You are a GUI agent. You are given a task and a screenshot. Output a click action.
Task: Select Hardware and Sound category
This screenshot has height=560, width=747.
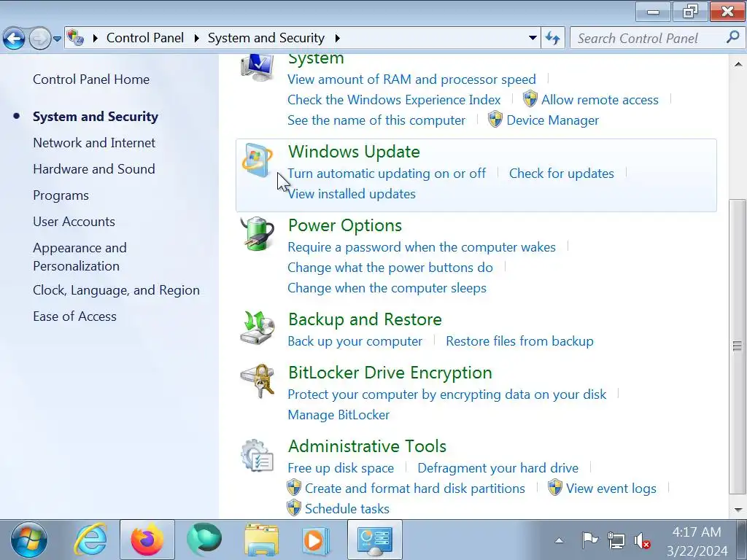pyautogui.click(x=94, y=168)
